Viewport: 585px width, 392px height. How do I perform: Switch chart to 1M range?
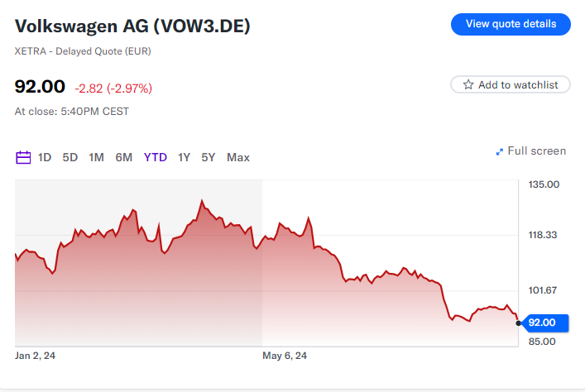click(x=96, y=157)
